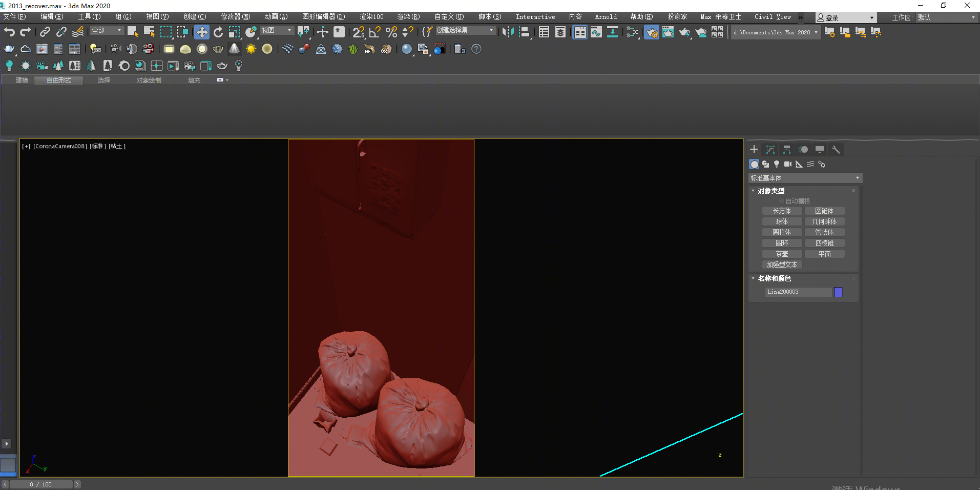Select the Select and Link chain icon
This screenshot has width=980, height=490.
(45, 32)
